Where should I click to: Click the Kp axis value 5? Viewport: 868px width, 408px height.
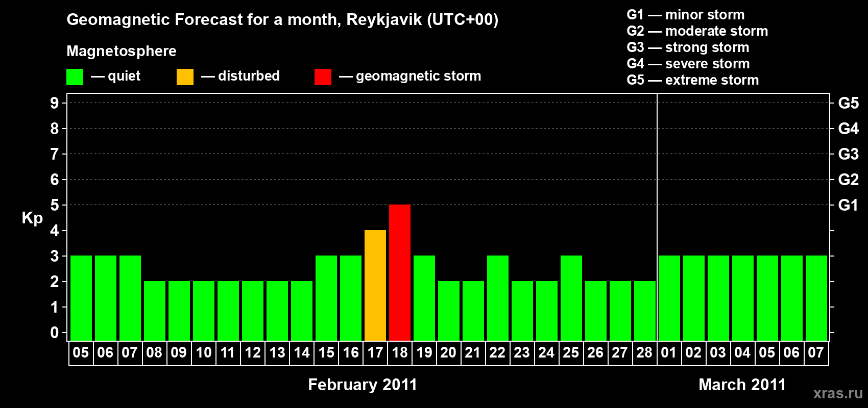pyautogui.click(x=55, y=205)
